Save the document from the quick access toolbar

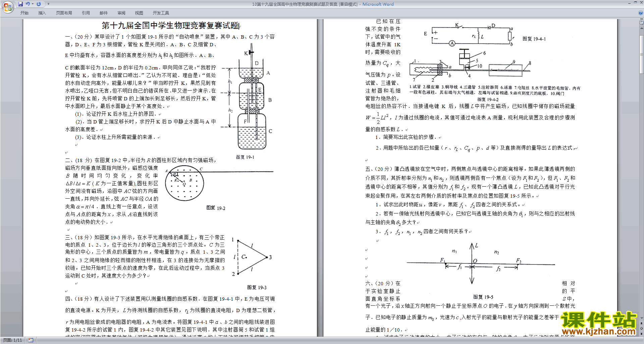pyautogui.click(x=20, y=4)
